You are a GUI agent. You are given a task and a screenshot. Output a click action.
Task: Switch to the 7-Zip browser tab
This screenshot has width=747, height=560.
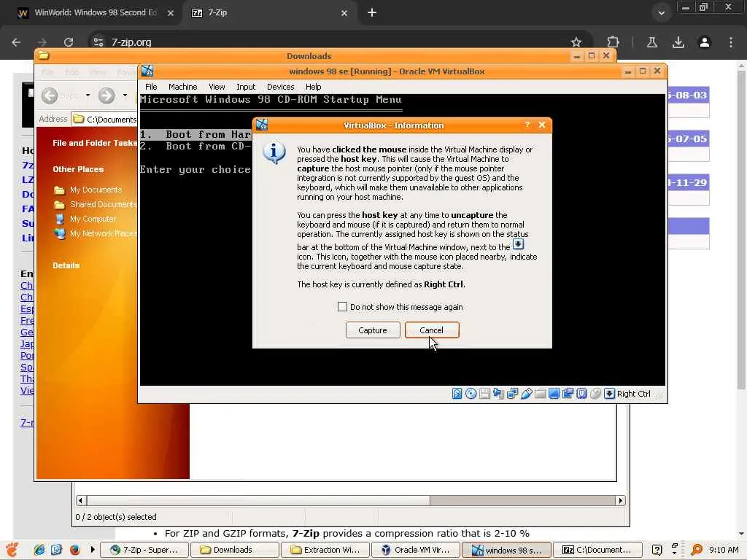(270, 13)
